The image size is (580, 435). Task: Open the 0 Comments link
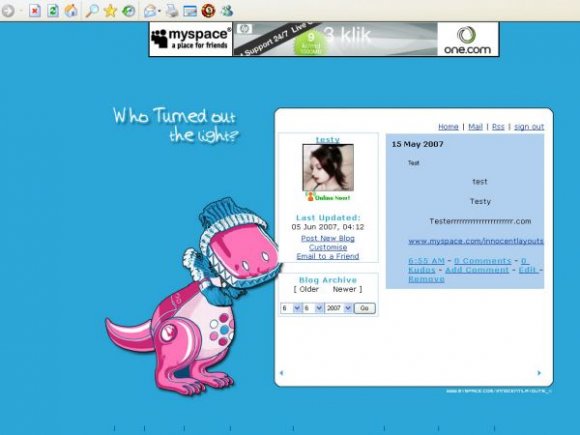click(483, 261)
